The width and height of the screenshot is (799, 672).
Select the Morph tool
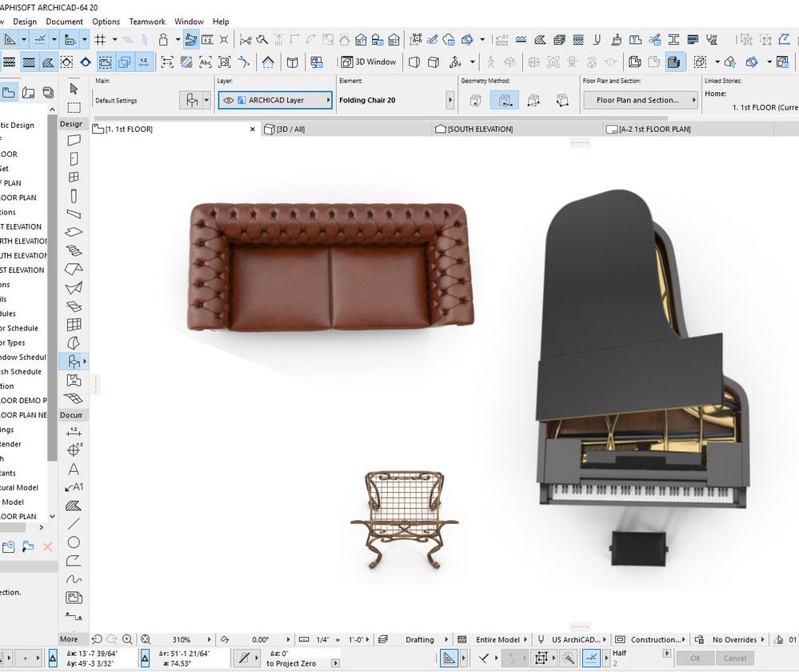click(x=74, y=343)
